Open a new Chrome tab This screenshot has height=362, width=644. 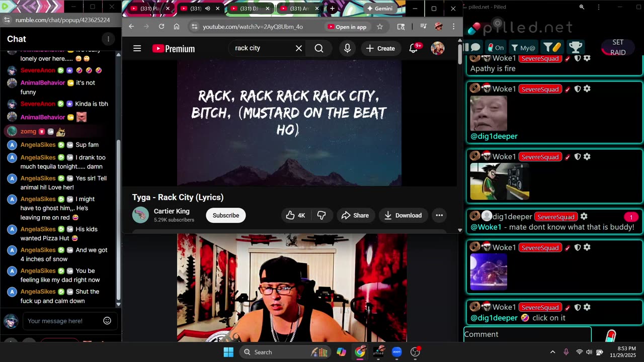tap(332, 9)
